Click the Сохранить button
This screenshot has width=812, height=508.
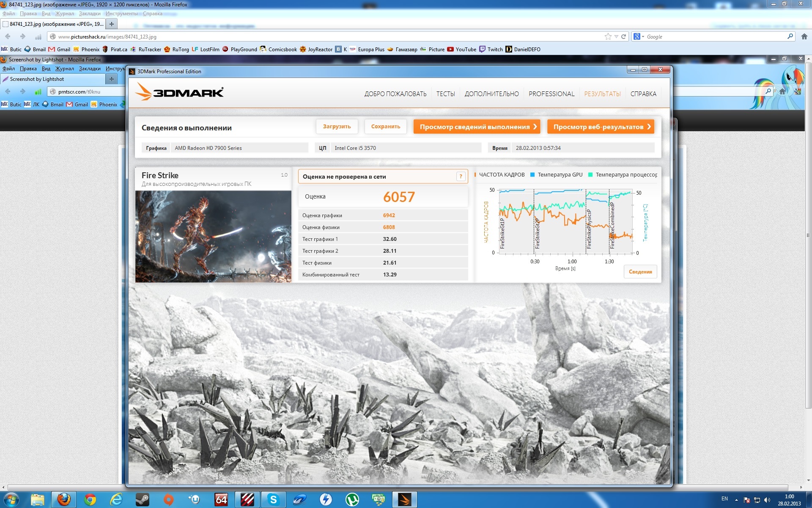click(385, 127)
